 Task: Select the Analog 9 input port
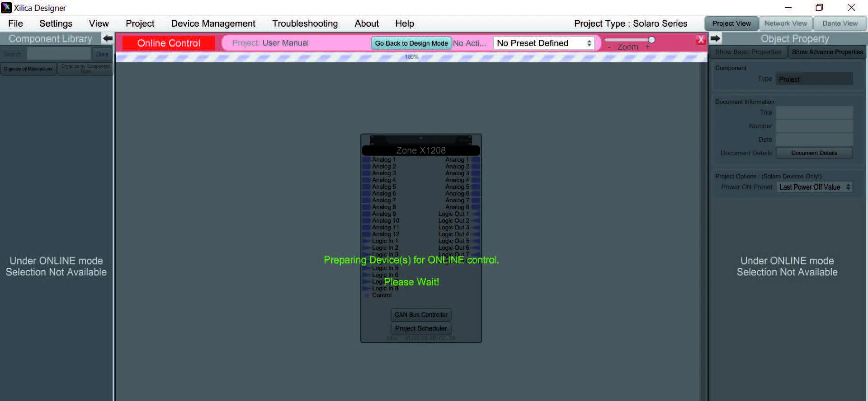(366, 214)
